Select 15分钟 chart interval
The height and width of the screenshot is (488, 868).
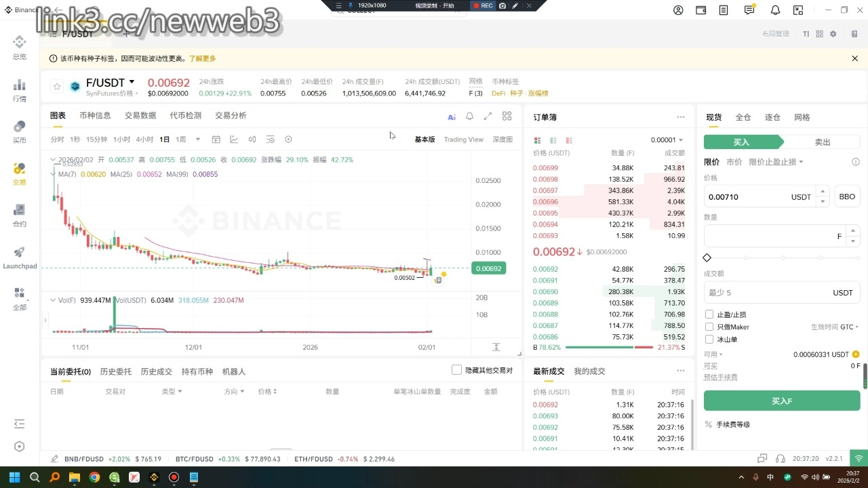[x=96, y=140]
